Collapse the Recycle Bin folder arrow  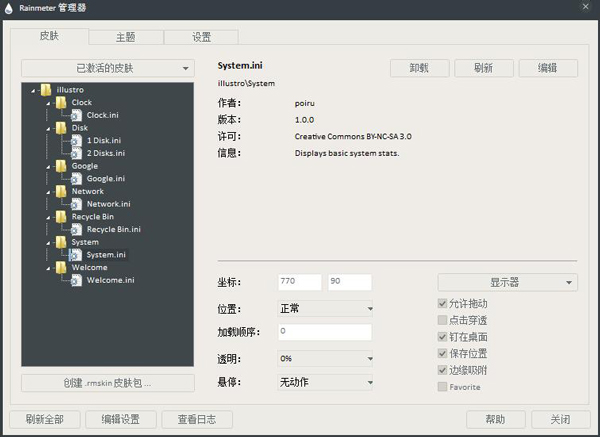point(48,218)
